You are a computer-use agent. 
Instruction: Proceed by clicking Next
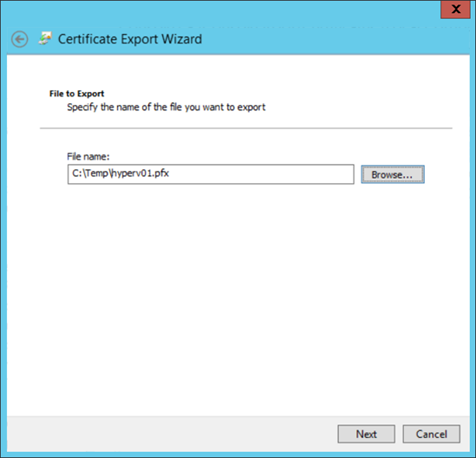(x=366, y=434)
